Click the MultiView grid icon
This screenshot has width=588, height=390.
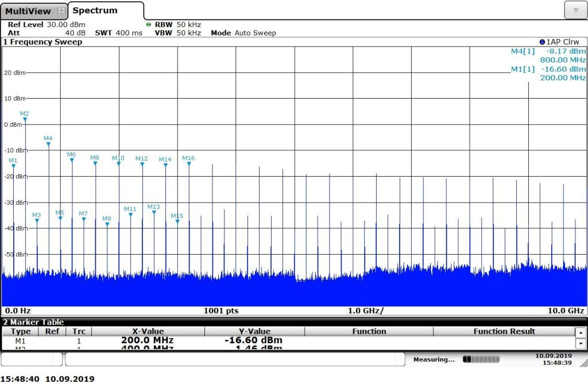tap(61, 11)
